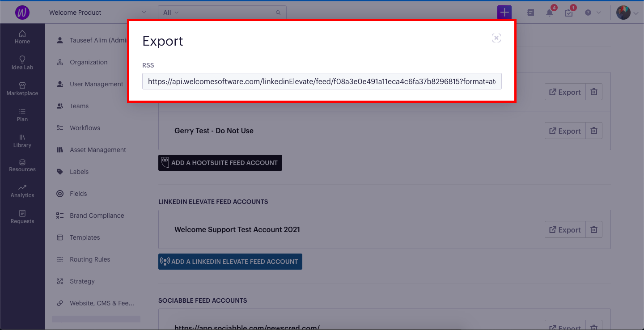Click the purple plus create button
Viewport: 644px width, 330px height.
tap(504, 13)
